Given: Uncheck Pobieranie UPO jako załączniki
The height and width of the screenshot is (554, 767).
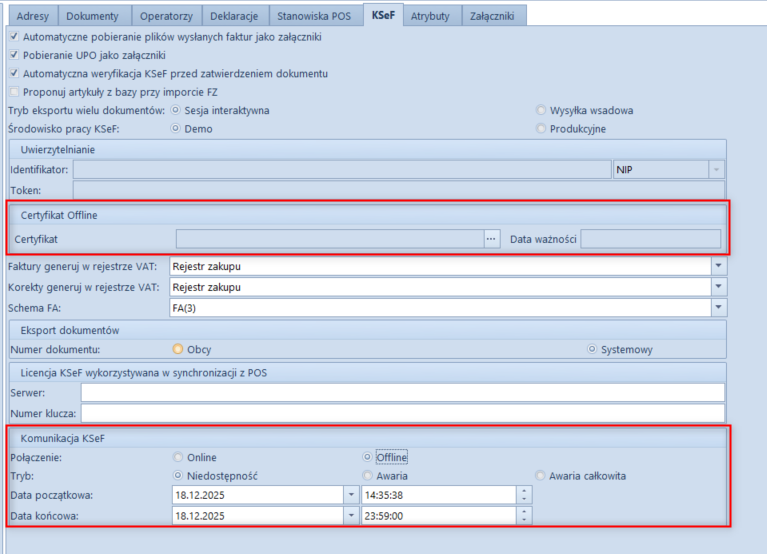Looking at the screenshot, I should pos(13,55).
